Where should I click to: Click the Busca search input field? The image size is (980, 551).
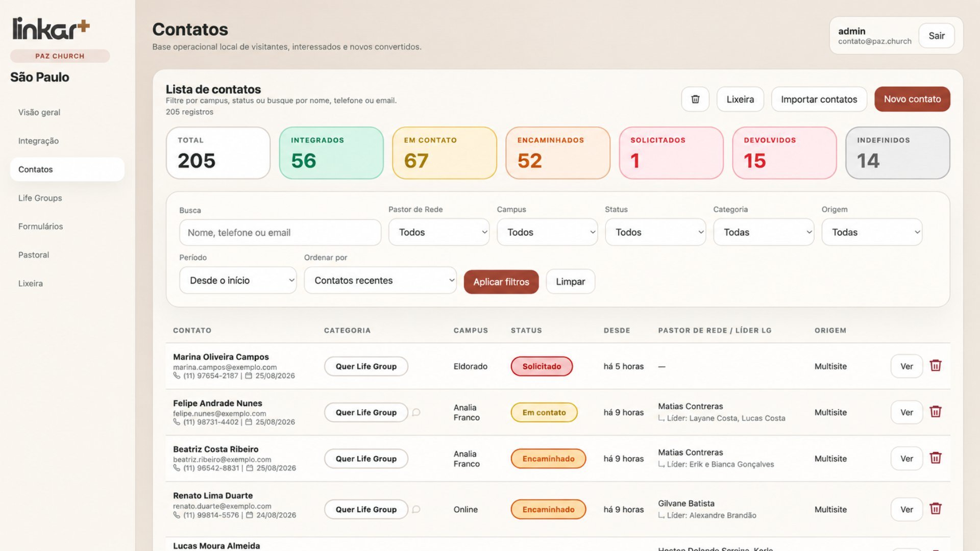[280, 233]
